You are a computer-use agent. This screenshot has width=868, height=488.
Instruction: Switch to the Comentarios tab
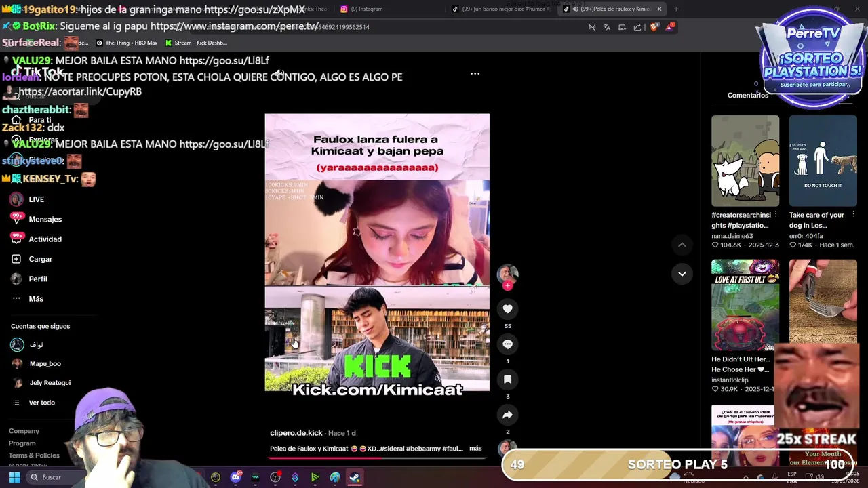coord(748,95)
